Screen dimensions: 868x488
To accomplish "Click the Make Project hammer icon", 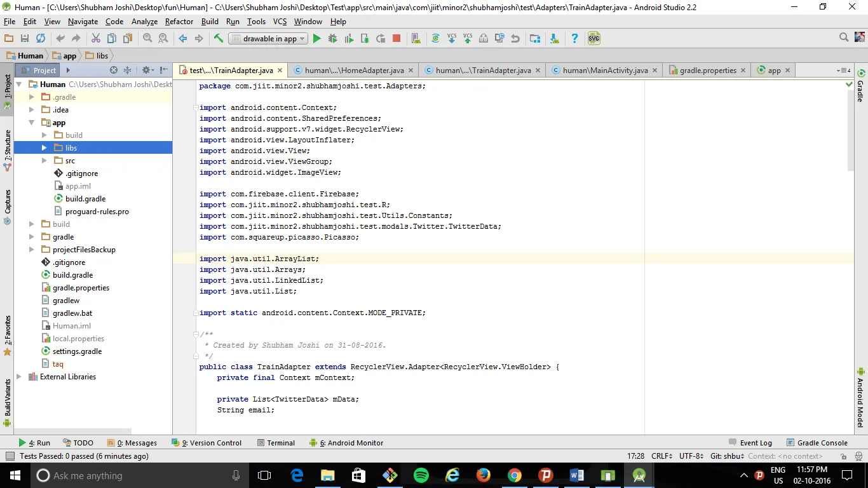I will tap(219, 39).
